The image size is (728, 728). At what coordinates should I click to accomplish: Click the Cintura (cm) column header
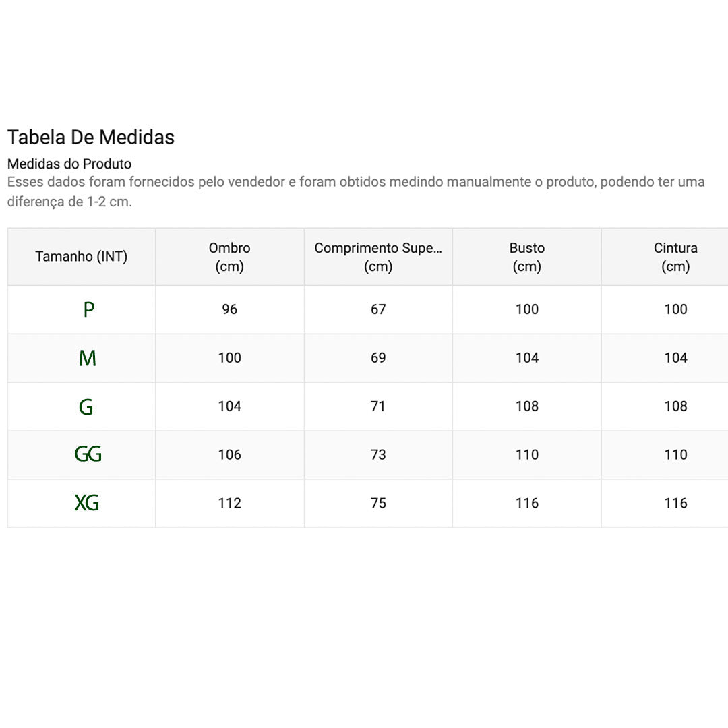[x=675, y=257]
